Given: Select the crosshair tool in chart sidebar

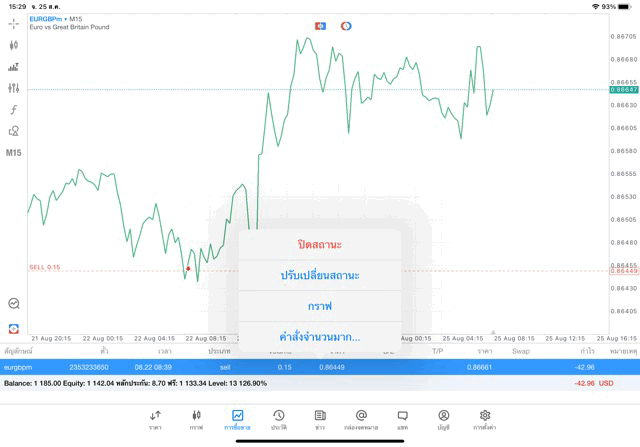Looking at the screenshot, I should tap(13, 23).
